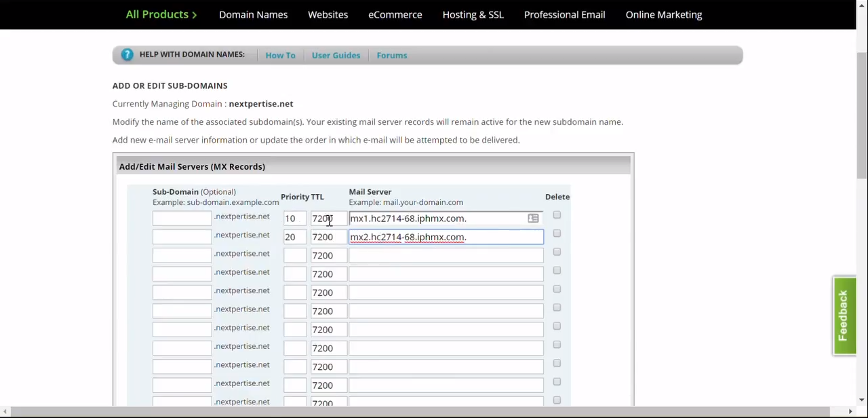
Task: Click the empty mail server field in fourth row
Action: coord(446,274)
